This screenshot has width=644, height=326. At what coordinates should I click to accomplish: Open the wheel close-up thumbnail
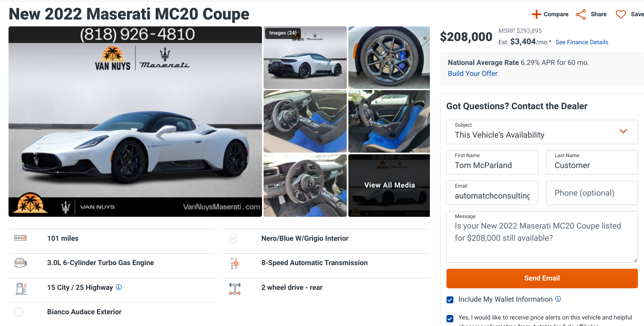point(389,58)
